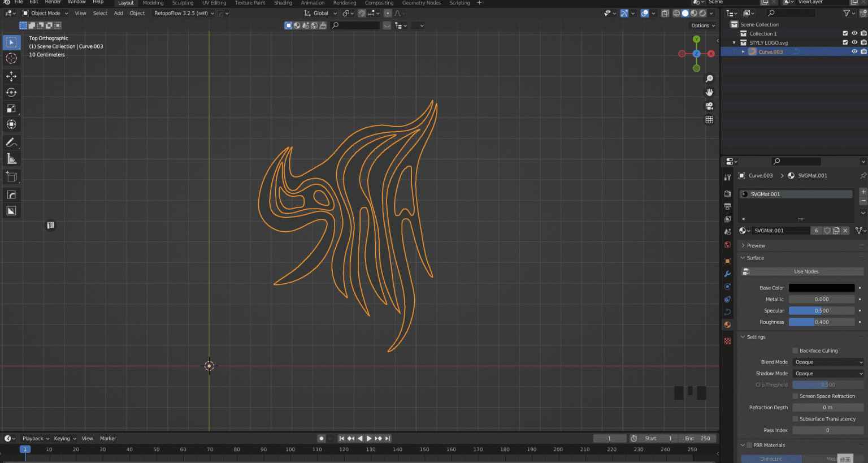Check the Screen Space Refraction option

[x=796, y=396]
